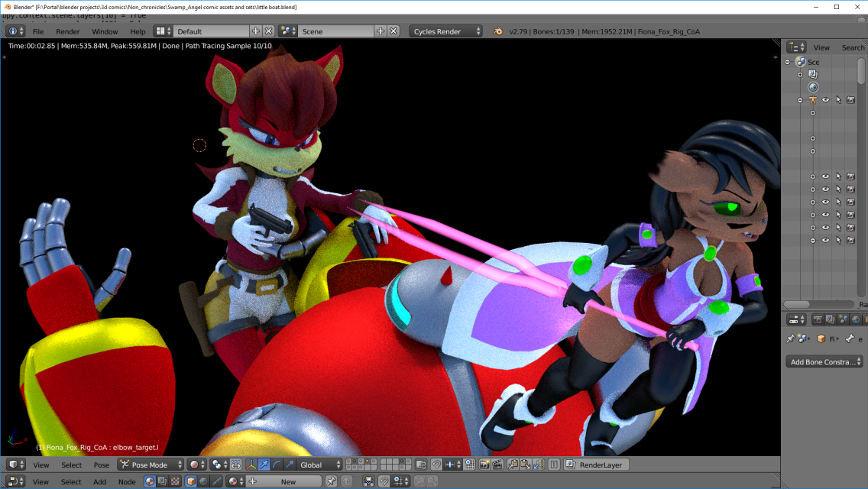Toggle the 3D transform manipulator
The image size is (868, 489).
click(x=251, y=465)
